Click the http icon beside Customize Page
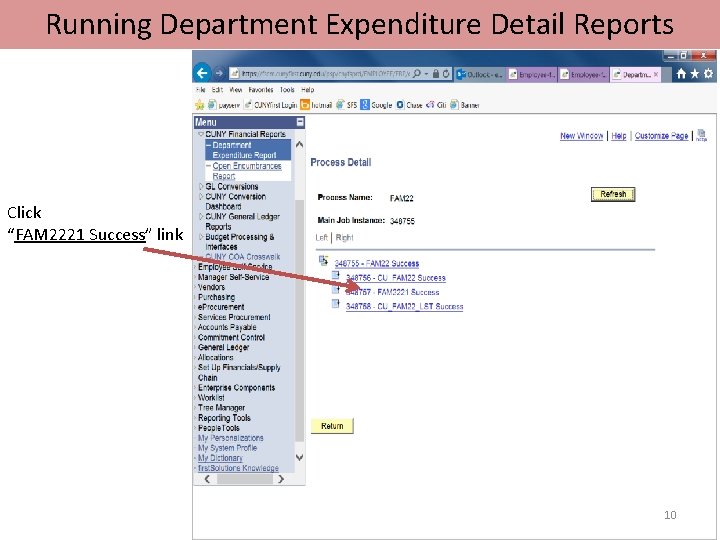720x540 pixels. (x=701, y=135)
